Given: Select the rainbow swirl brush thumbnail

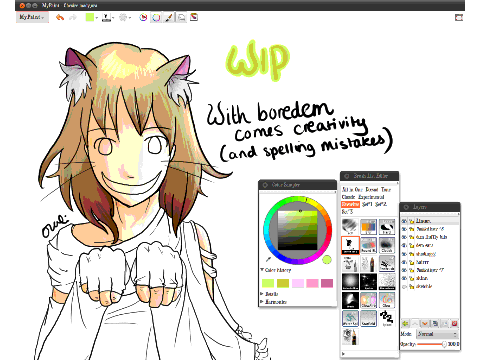Looking at the screenshot, I should pos(387,300).
